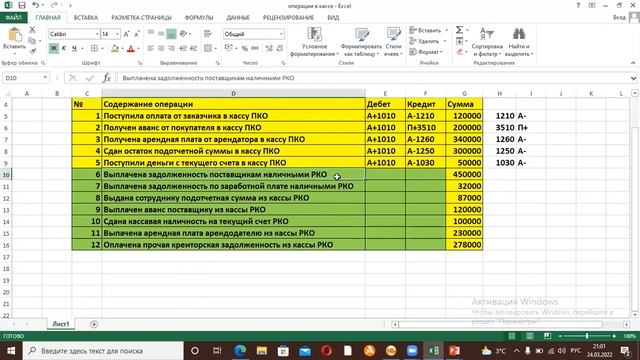Click the font color red A swatch
The width and height of the screenshot is (640, 360).
click(131, 49)
